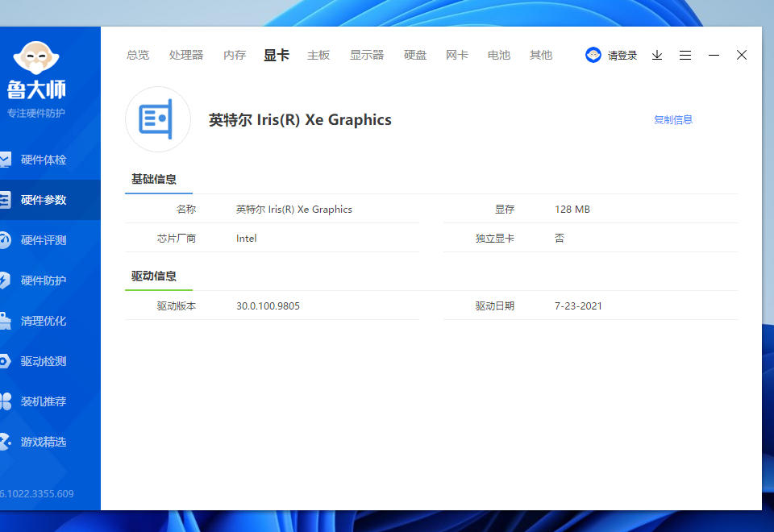Open 游戏精选 menu label

pos(44,442)
